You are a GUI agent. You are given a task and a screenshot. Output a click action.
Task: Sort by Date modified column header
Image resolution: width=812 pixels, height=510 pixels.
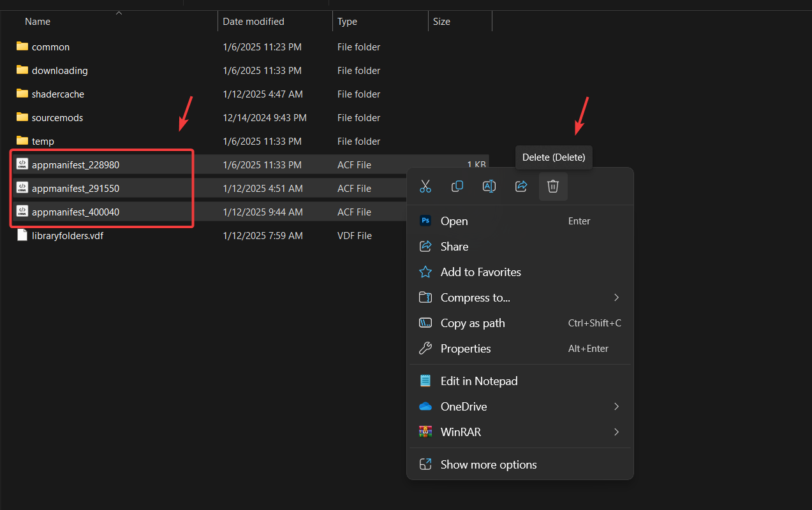253,22
